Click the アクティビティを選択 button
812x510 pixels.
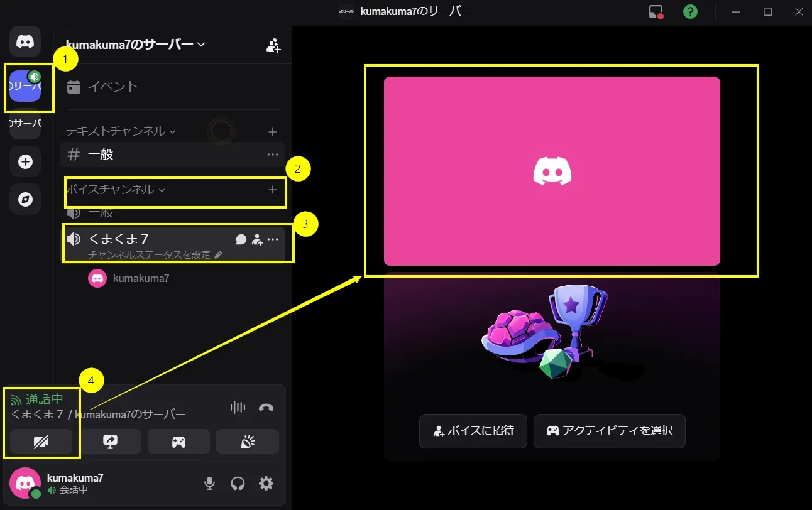609,431
